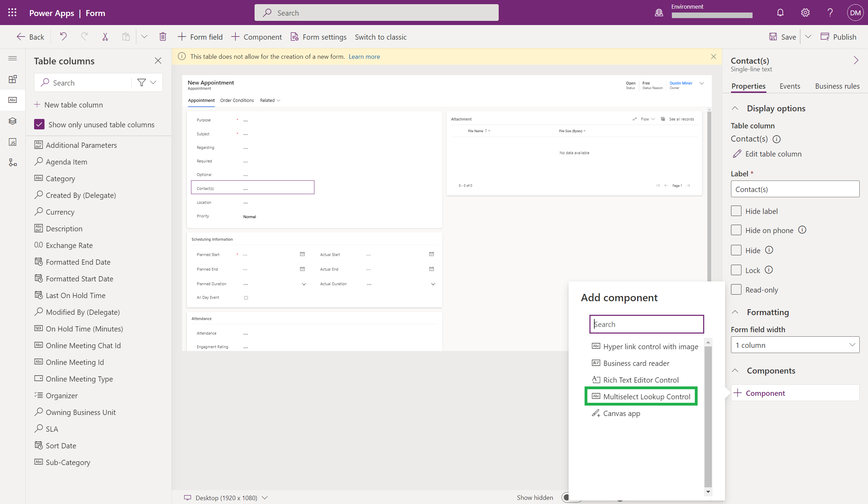The image size is (868, 504).
Task: Click the Cut scissors icon
Action: click(105, 37)
